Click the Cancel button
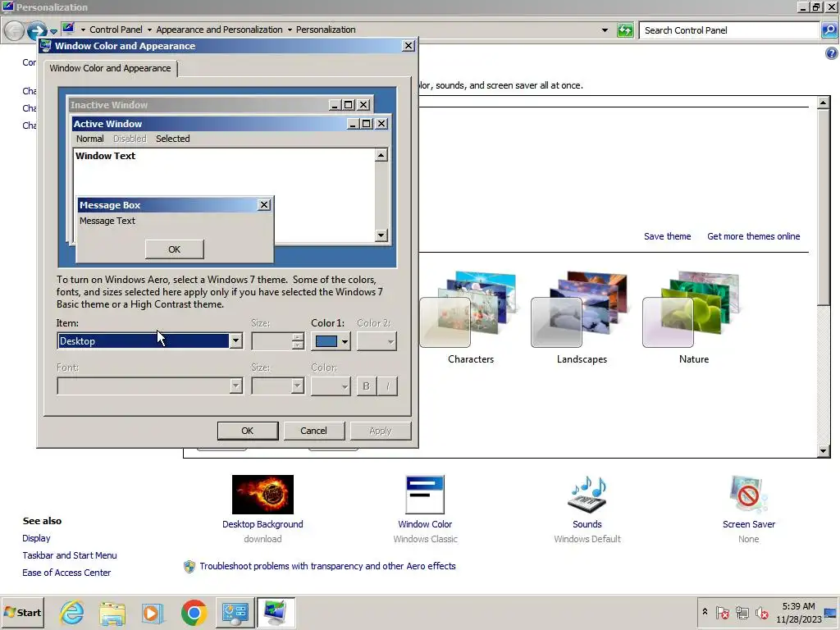 click(313, 431)
